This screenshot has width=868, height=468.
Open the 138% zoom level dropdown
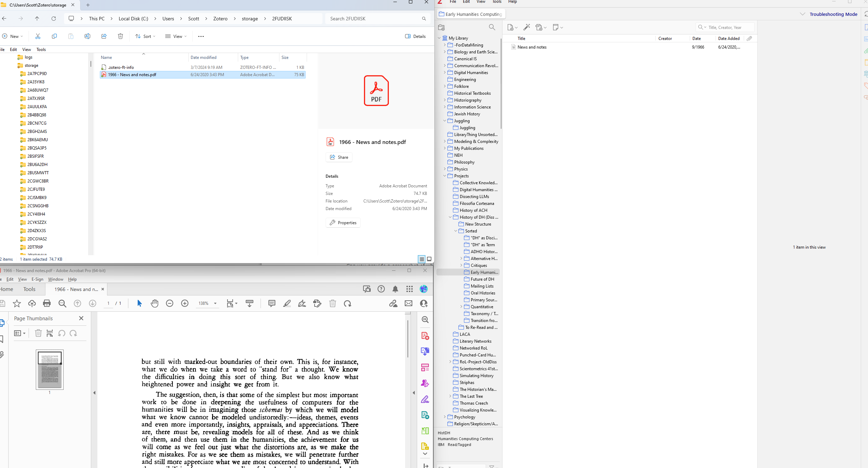215,303
